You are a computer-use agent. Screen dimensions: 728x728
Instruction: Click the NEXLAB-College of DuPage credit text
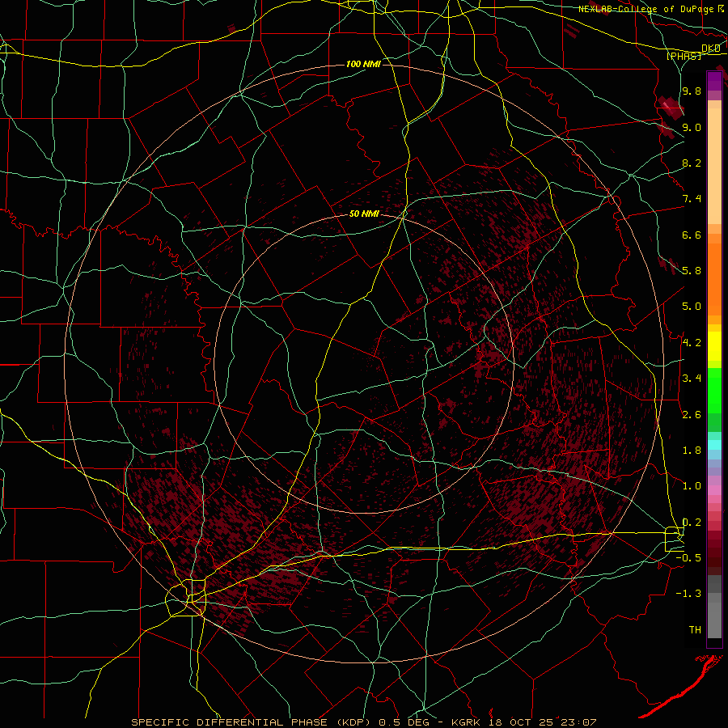point(648,9)
